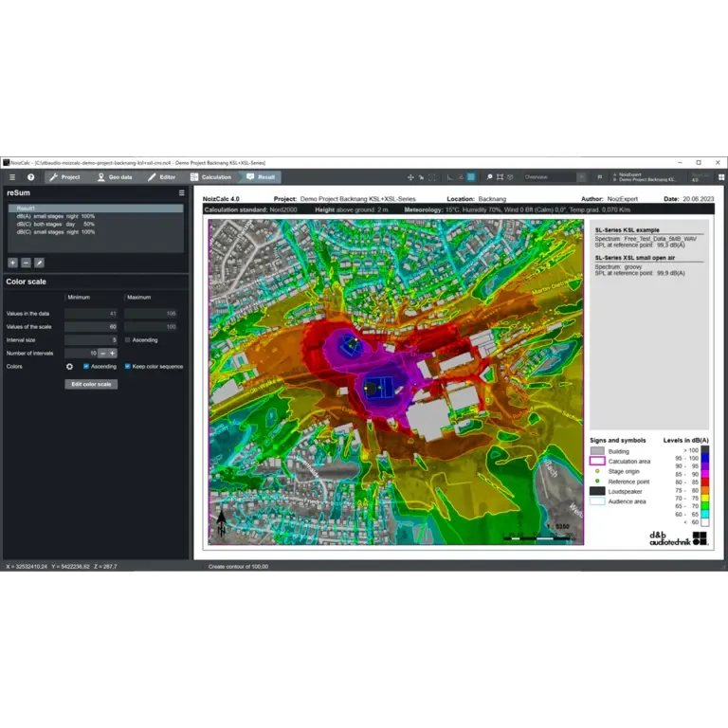Click the Values of the scale minimum field
Image resolution: width=728 pixels, height=728 pixels.
tap(91, 326)
